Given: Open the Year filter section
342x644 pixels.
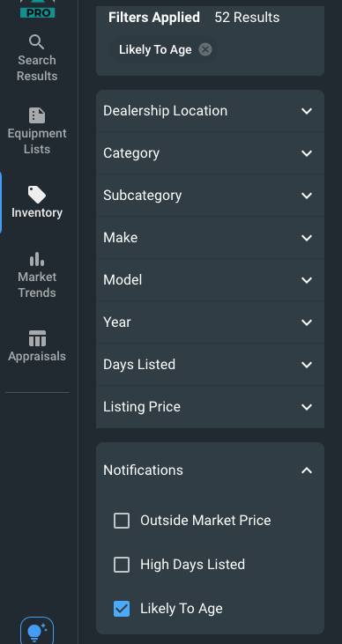Looking at the screenshot, I should pyautogui.click(x=210, y=322).
